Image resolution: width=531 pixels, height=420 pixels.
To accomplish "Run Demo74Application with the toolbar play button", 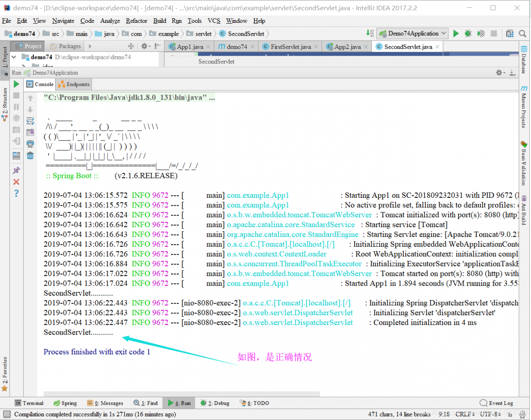I will (x=456, y=34).
